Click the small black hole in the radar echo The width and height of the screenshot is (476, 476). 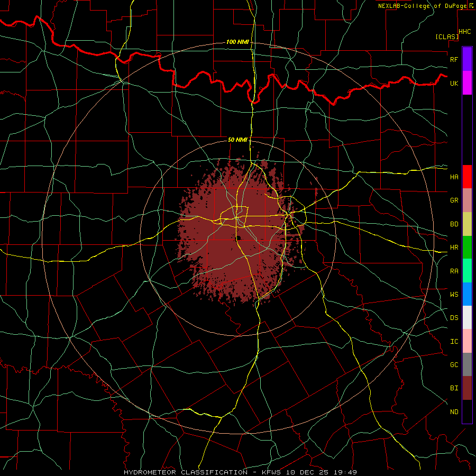click(239, 238)
